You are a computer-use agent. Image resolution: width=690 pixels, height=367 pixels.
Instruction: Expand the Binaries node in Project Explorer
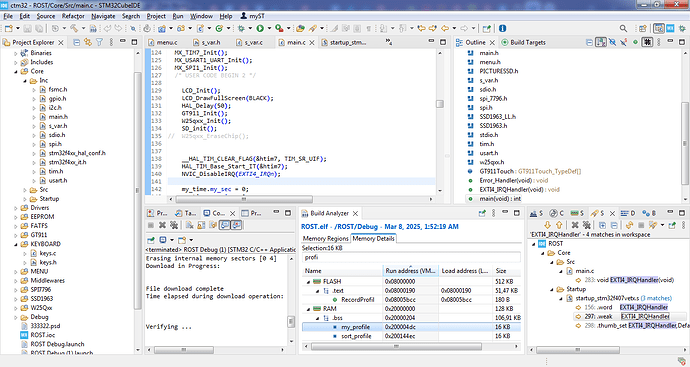(x=16, y=53)
